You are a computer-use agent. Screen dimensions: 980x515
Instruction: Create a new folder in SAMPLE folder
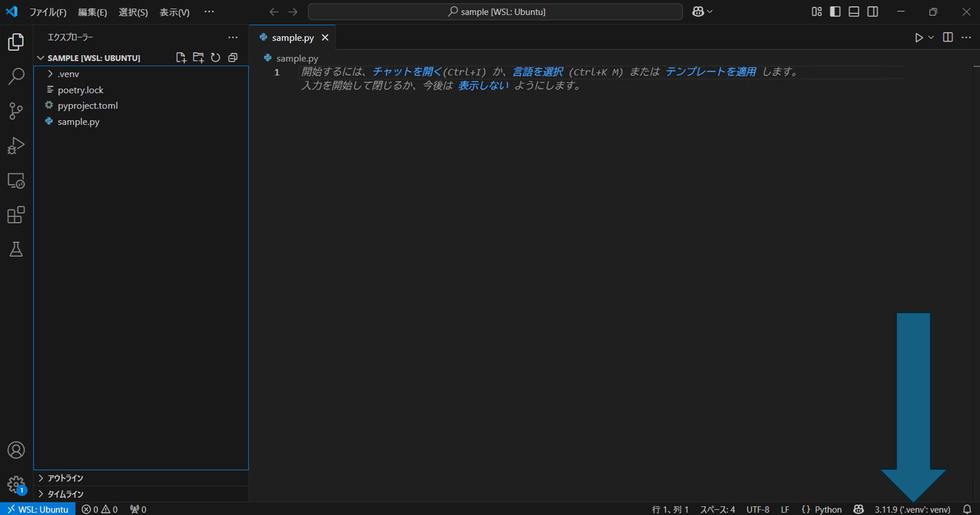point(198,58)
